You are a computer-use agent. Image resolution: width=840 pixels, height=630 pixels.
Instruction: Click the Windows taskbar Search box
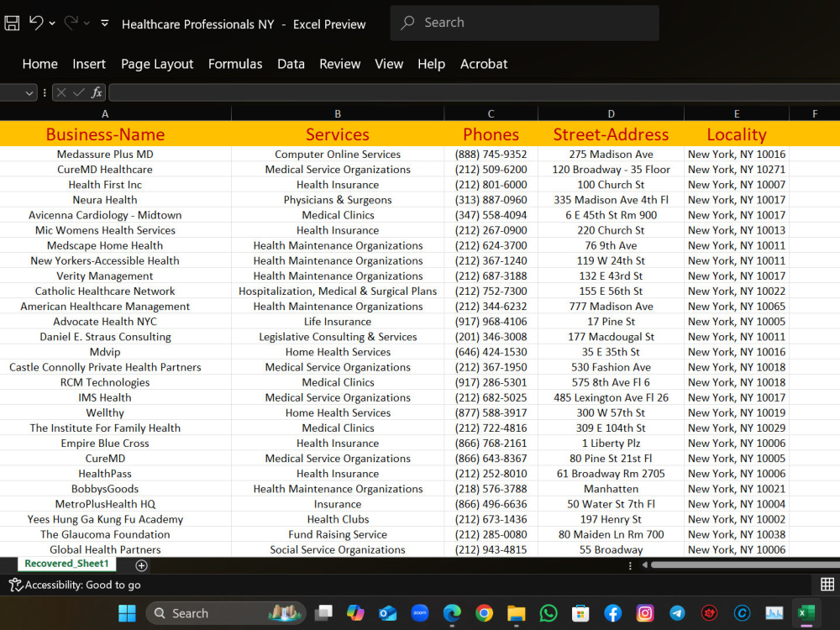click(225, 613)
